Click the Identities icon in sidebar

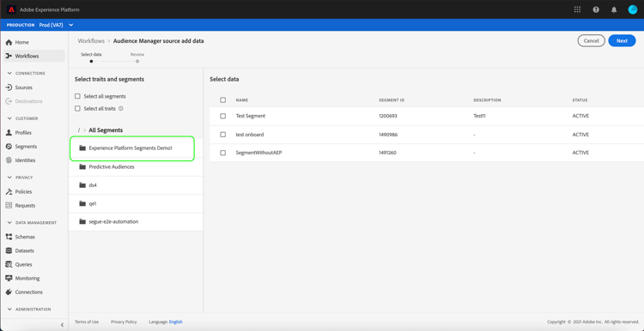(9, 160)
